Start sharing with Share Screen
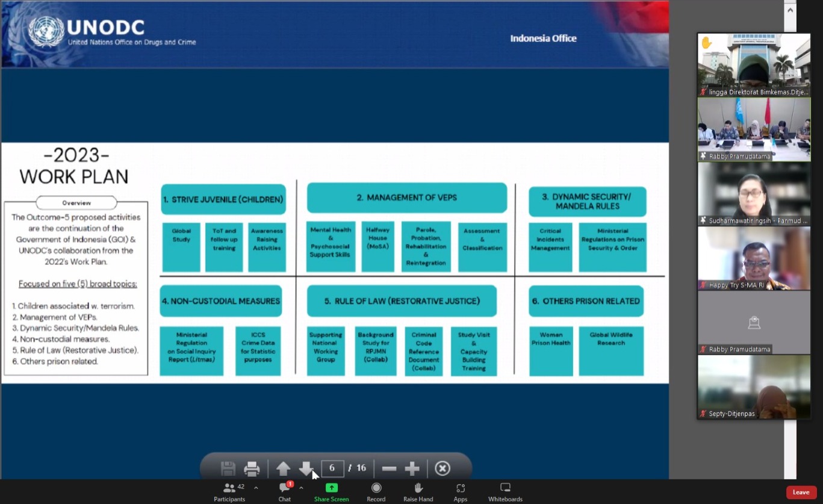 click(x=331, y=492)
